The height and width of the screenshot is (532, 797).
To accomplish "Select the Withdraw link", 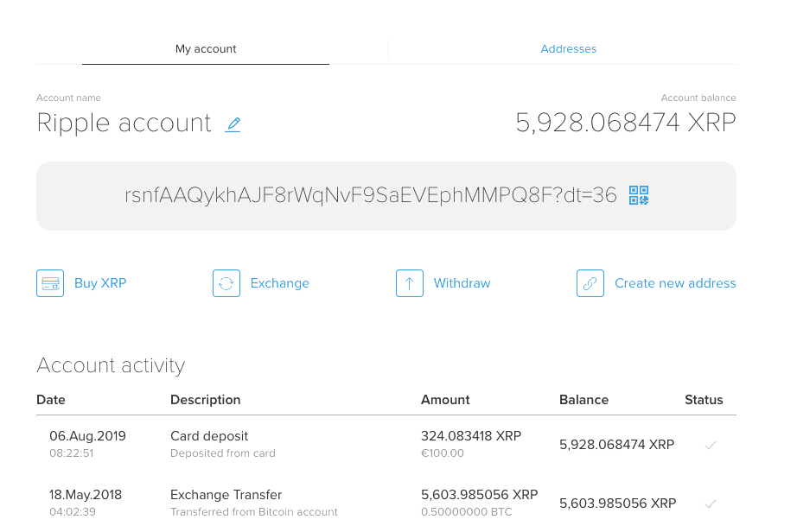I will coord(462,283).
